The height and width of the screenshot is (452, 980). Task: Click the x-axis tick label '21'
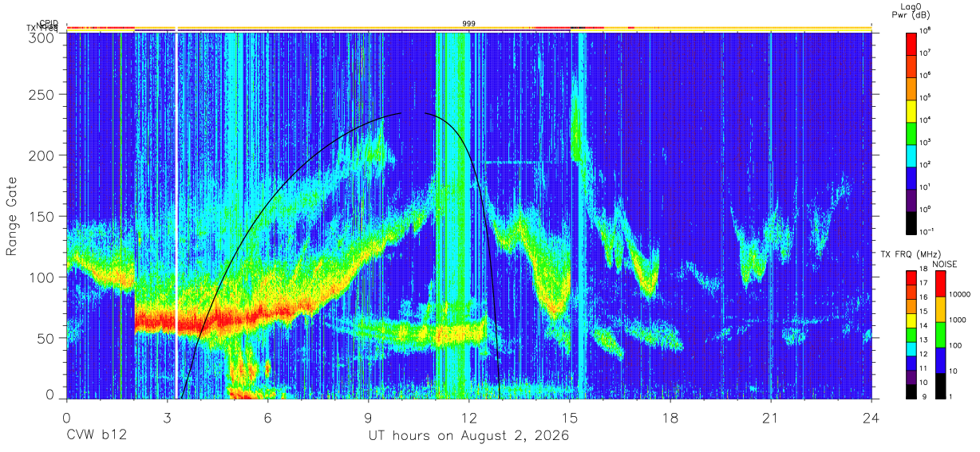pos(771,417)
